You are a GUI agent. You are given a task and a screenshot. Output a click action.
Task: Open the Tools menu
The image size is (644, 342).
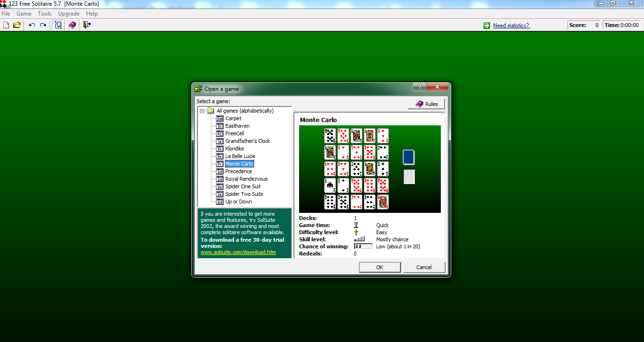pyautogui.click(x=45, y=14)
